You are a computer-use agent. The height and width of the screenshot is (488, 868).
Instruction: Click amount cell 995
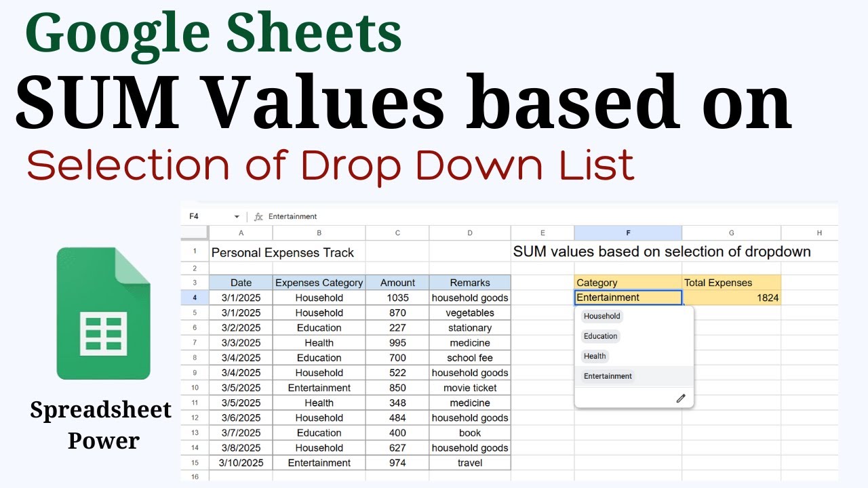click(397, 342)
